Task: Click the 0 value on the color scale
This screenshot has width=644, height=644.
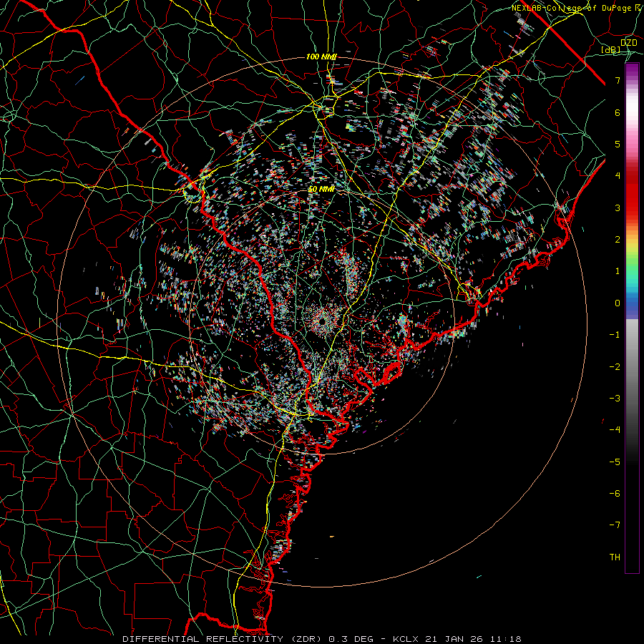Action: pyautogui.click(x=618, y=303)
